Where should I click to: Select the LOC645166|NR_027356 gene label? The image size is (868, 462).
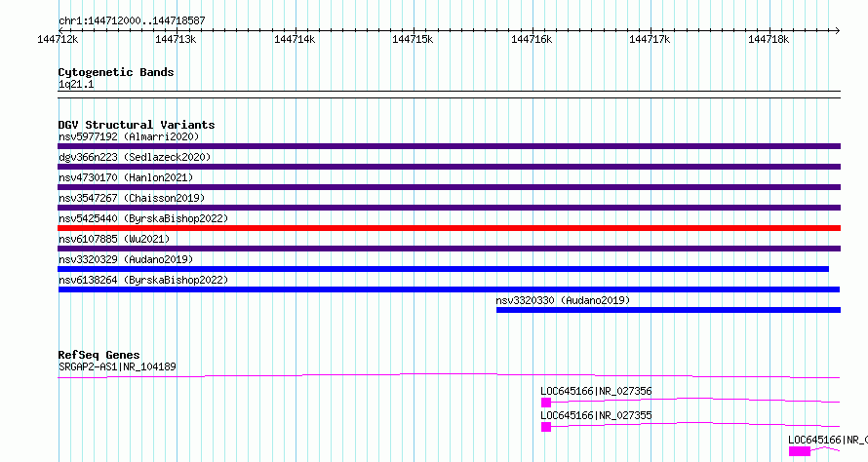click(x=596, y=391)
